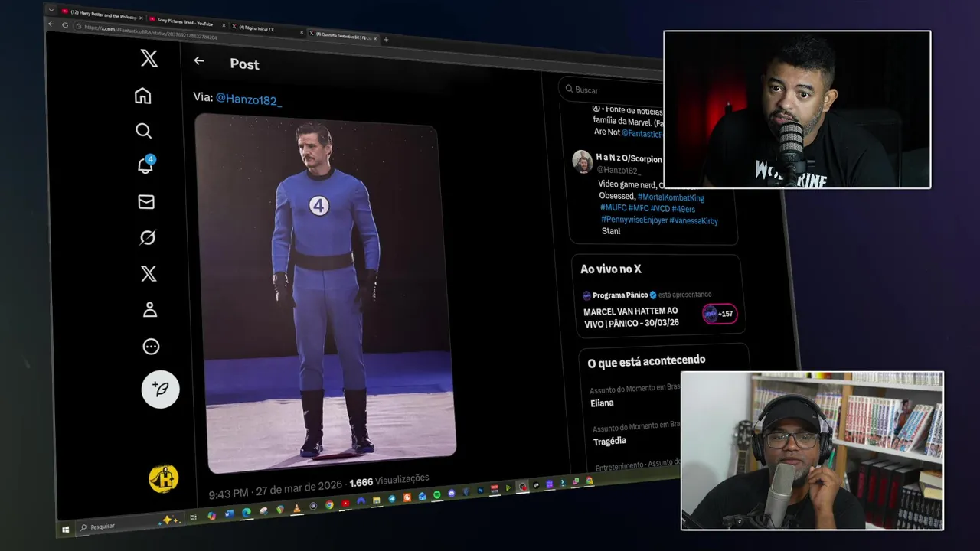Focus the Buscar search field
This screenshot has width=980, height=551.
coord(612,90)
